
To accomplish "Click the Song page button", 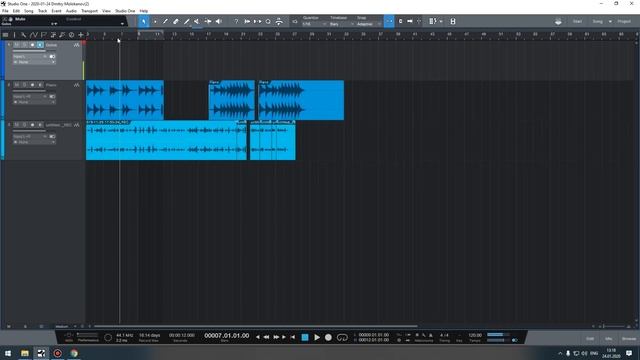I will point(598,21).
